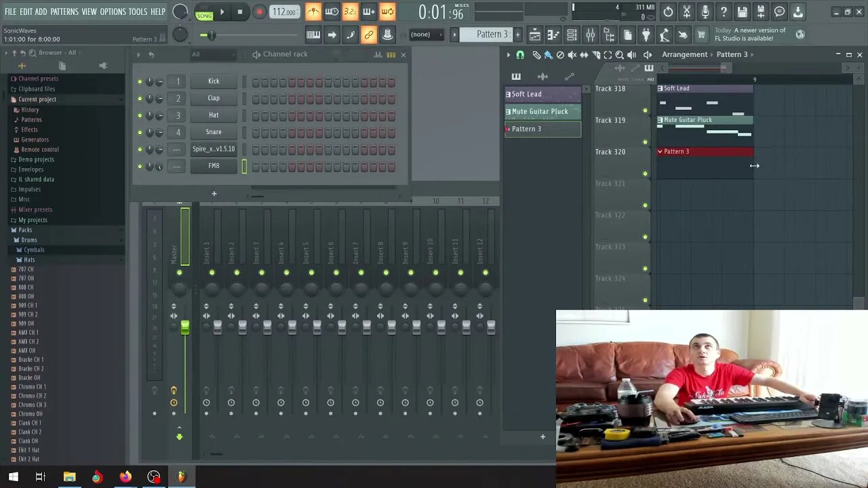The height and width of the screenshot is (488, 868).
Task: Select the playlist Zoom magnifier tool
Action: coord(619,55)
